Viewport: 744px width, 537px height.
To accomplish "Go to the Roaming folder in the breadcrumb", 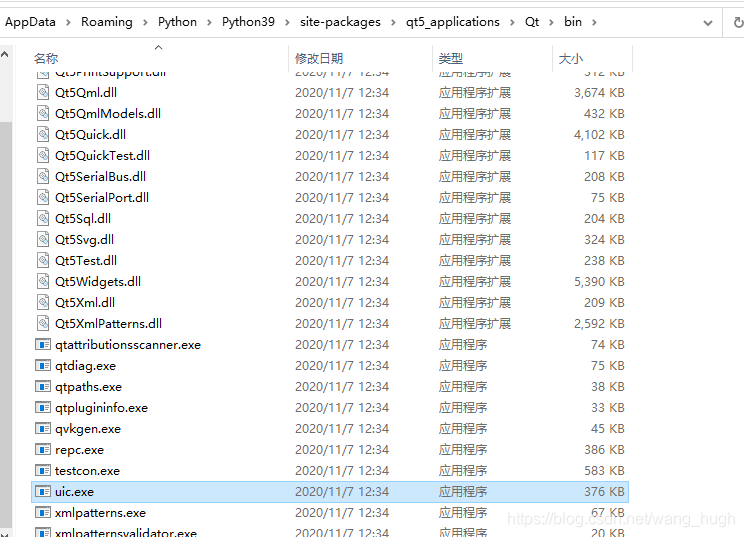I will 107,22.
